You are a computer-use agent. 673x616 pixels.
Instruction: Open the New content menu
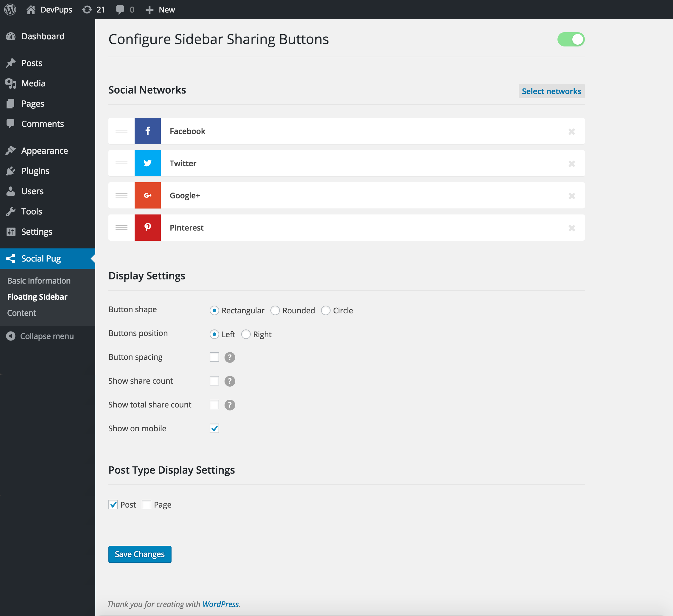click(x=160, y=10)
